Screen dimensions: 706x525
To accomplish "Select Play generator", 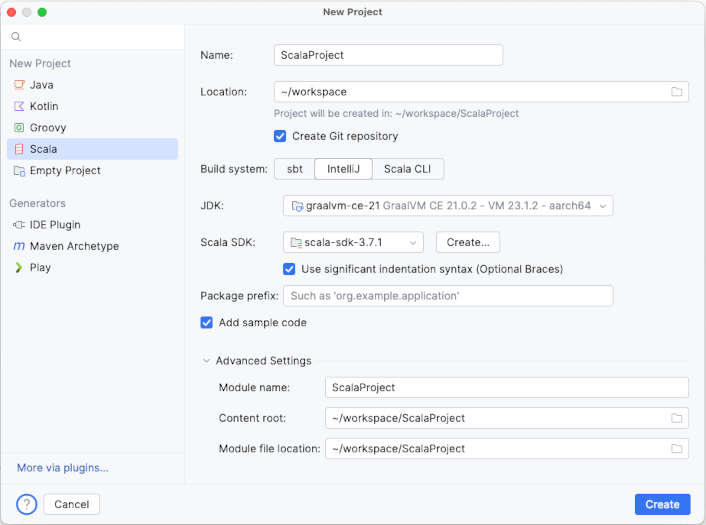I will 92,267.
